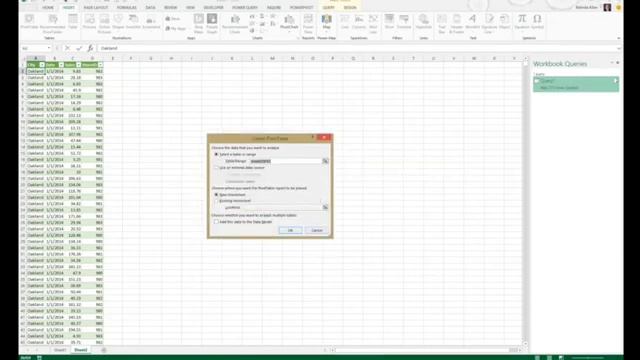Check 'Add this data to the Data Model'

(216, 222)
